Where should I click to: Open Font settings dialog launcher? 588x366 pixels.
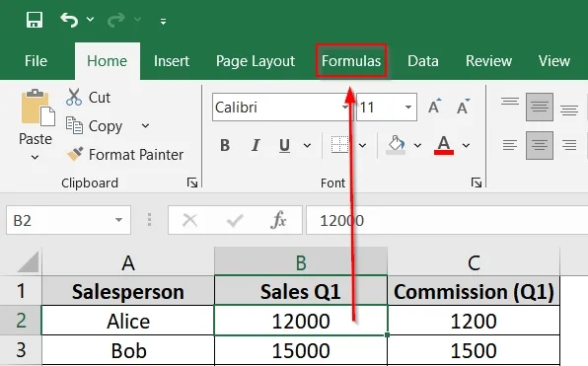tap(477, 183)
